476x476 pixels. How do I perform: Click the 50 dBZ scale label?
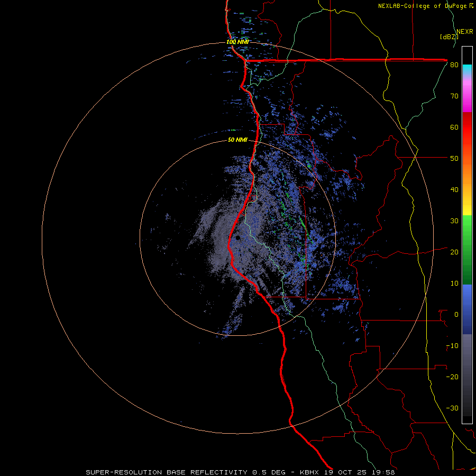click(x=454, y=159)
